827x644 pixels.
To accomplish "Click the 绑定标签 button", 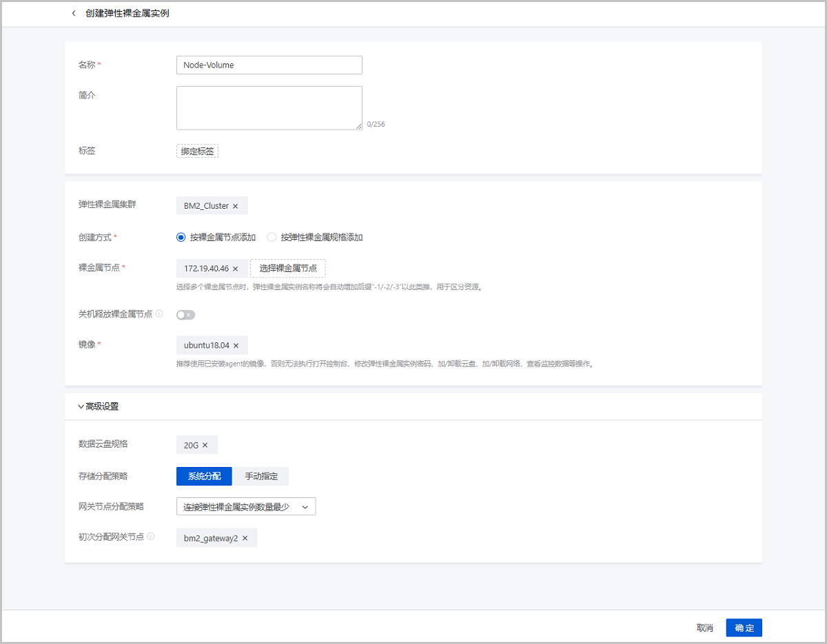I will 197,152.
